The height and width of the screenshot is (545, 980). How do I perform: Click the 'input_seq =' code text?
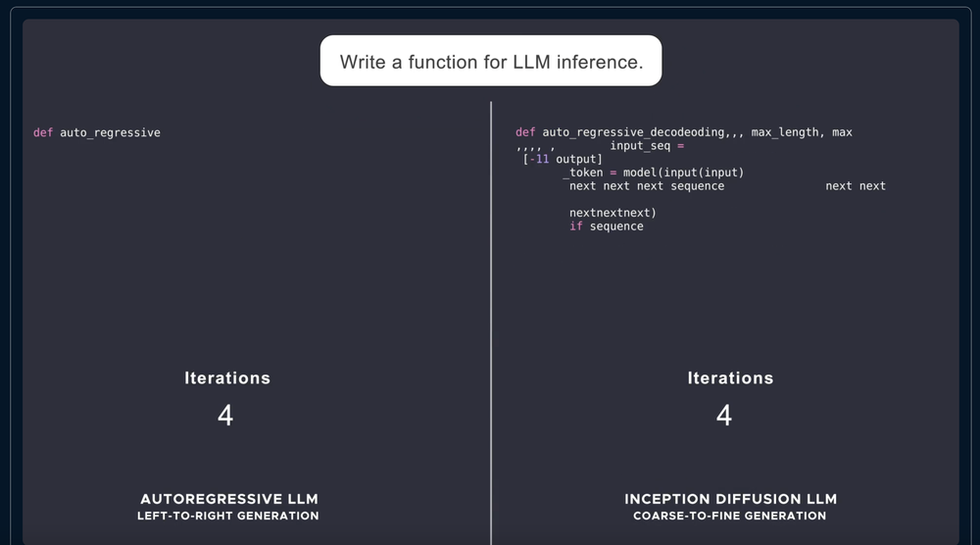(647, 146)
